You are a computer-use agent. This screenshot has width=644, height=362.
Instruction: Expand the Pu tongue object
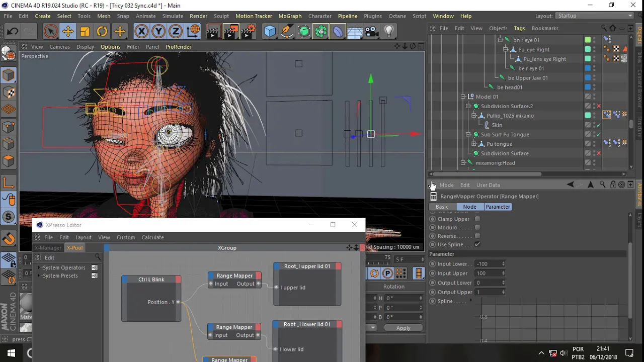click(x=474, y=144)
